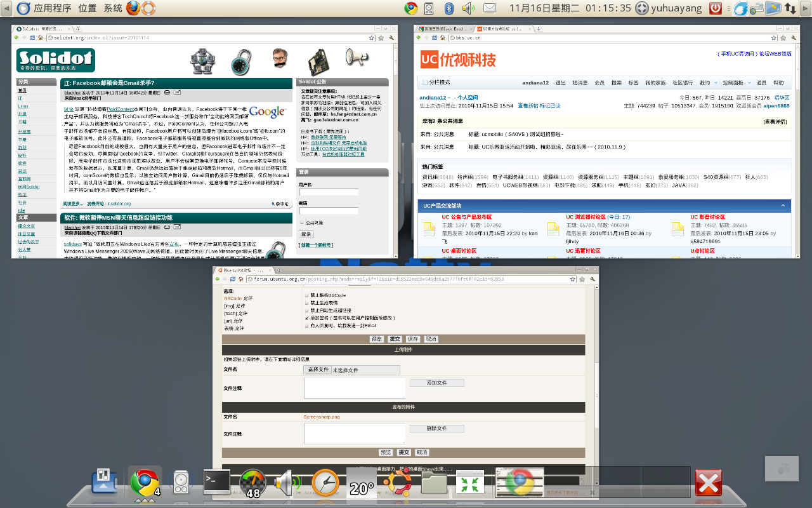Open the lifesaver help icon in top panel
The image size is (812, 508).
pos(148,8)
